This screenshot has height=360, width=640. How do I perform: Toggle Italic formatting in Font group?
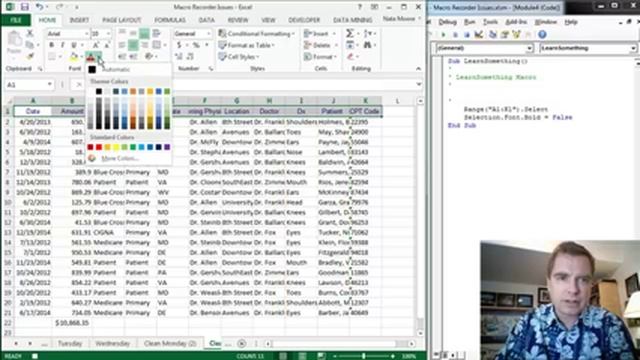[x=62, y=45]
